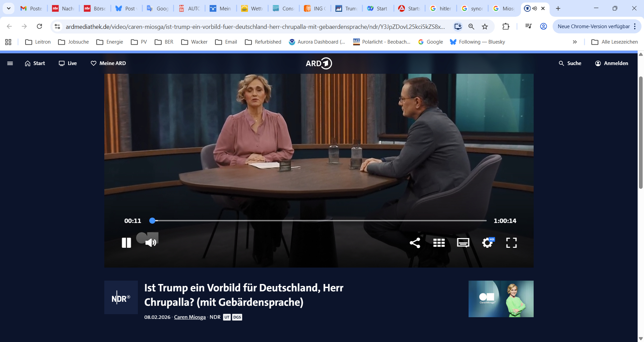The height and width of the screenshot is (342, 644).
Task: Go to the ARD Start page
Action: tap(35, 63)
